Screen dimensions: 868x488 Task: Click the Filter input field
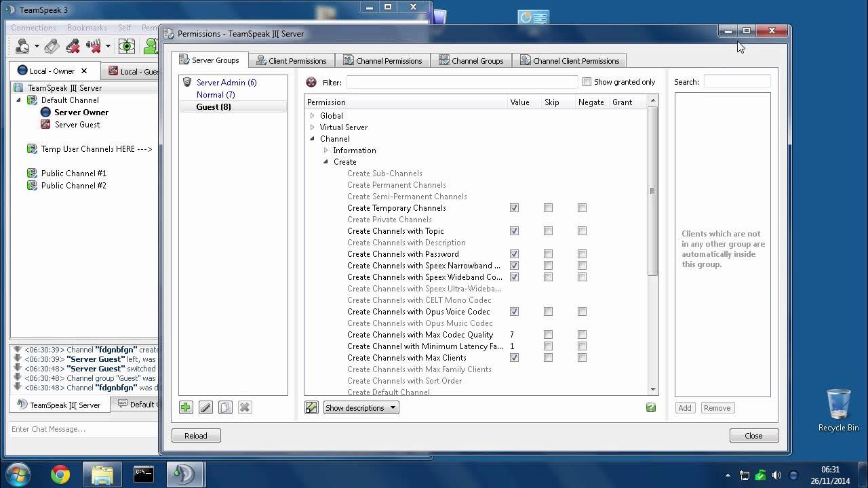[x=462, y=82]
